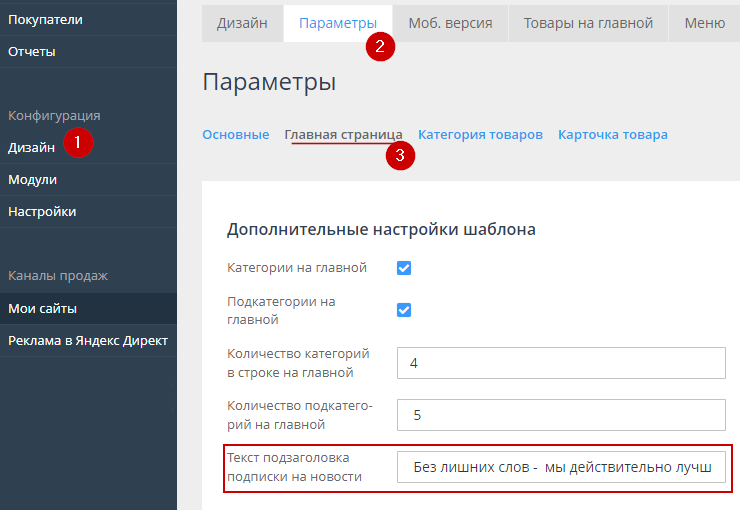Switch to the Дизайн tab
The height and width of the screenshot is (510, 740).
click(243, 23)
